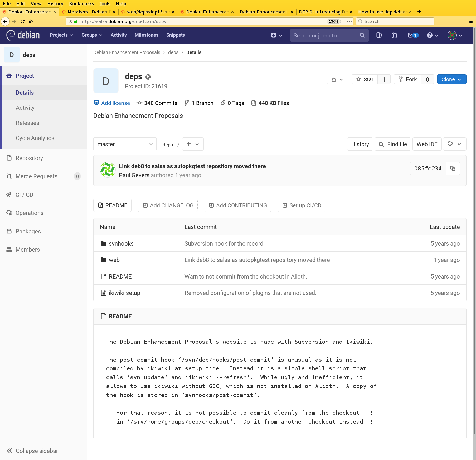Click Find file button
The image size is (476, 460).
click(x=393, y=144)
